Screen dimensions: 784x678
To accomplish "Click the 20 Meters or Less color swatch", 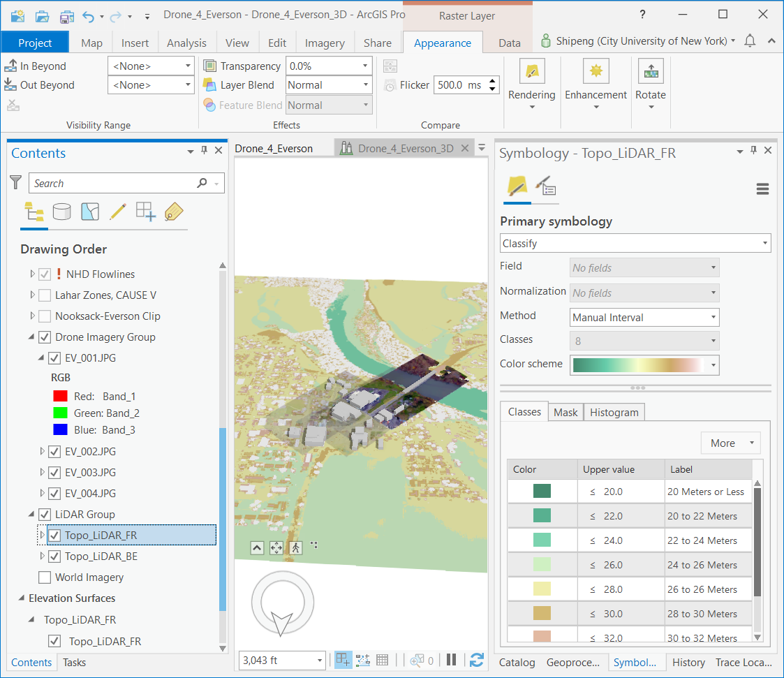I will [x=542, y=492].
